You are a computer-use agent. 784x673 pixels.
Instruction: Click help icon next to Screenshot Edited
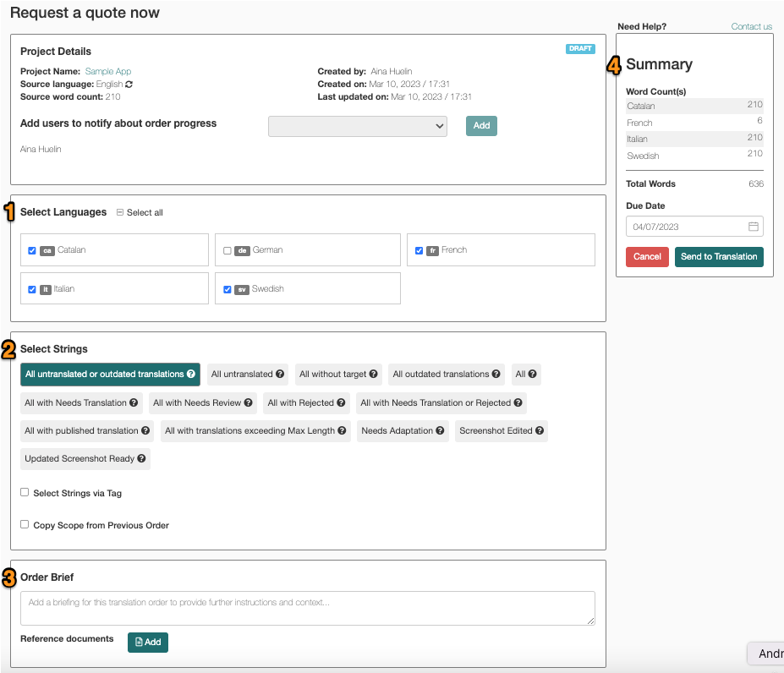tap(540, 430)
